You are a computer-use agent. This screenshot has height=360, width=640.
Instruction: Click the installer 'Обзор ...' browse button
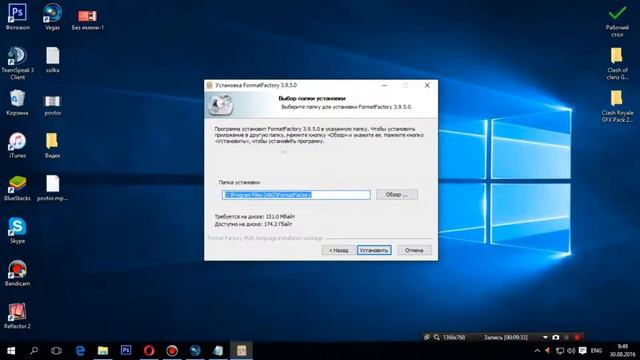coord(397,195)
